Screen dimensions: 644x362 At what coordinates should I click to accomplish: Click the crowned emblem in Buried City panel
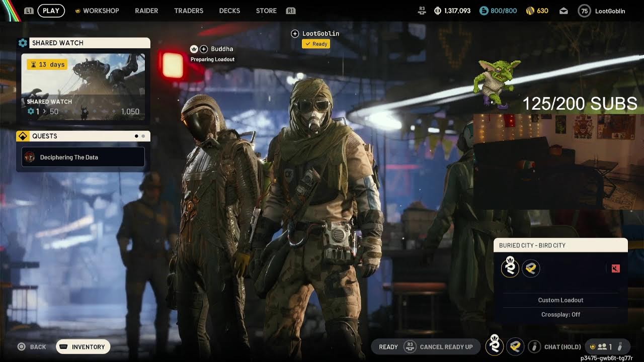pos(510,267)
